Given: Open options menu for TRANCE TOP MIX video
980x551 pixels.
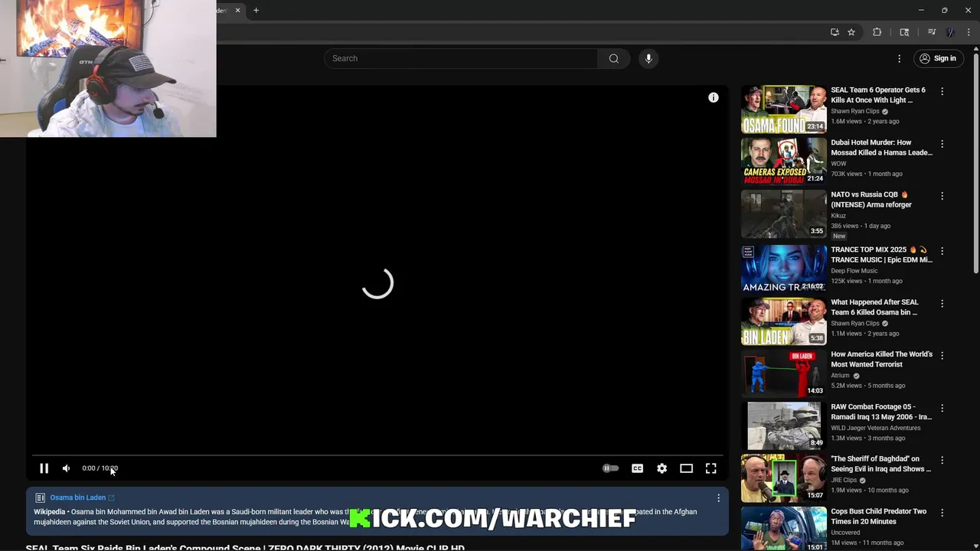Looking at the screenshot, I should tap(942, 251).
